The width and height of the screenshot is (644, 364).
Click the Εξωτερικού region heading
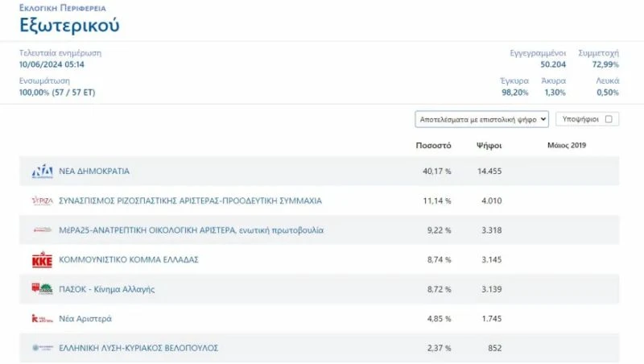click(x=69, y=25)
